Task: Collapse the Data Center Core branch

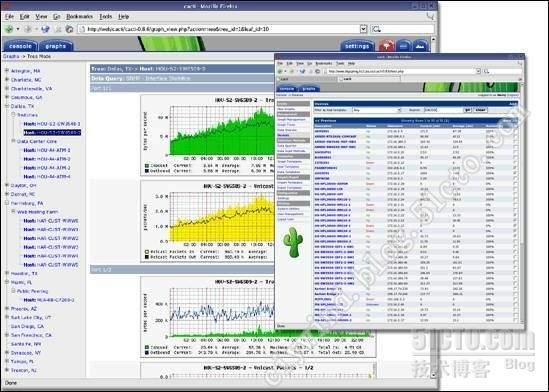Action: [13, 141]
